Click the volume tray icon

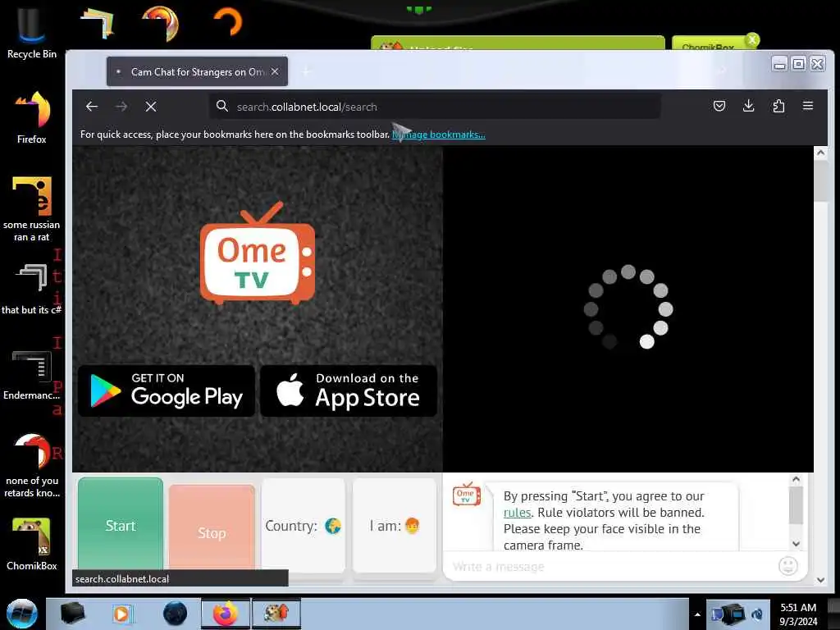(757, 614)
